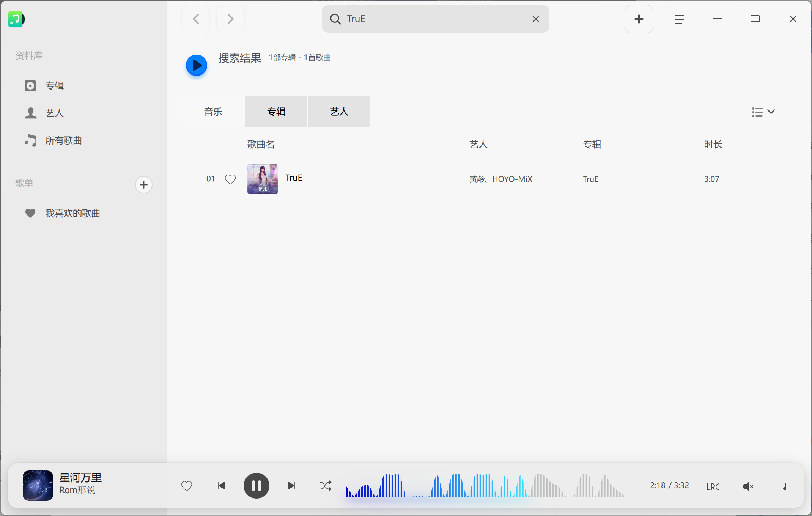
Task: Play all search results with blue button
Action: pyautogui.click(x=197, y=65)
